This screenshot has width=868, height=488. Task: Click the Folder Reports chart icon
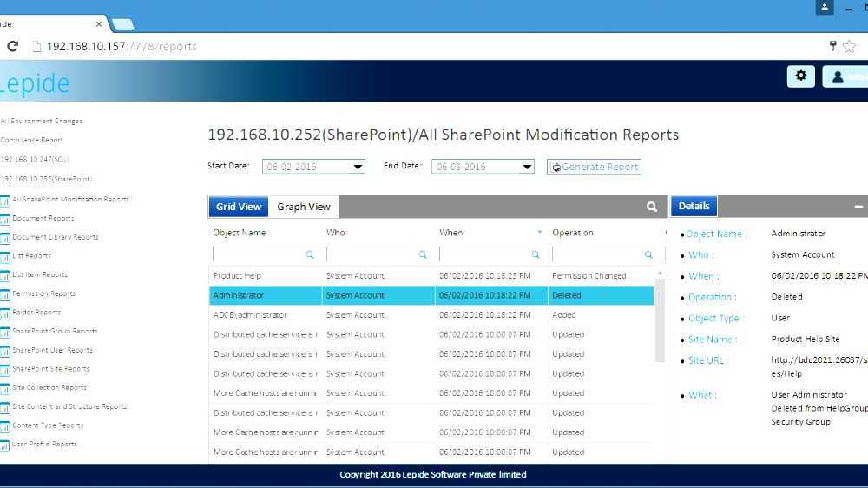(x=5, y=313)
